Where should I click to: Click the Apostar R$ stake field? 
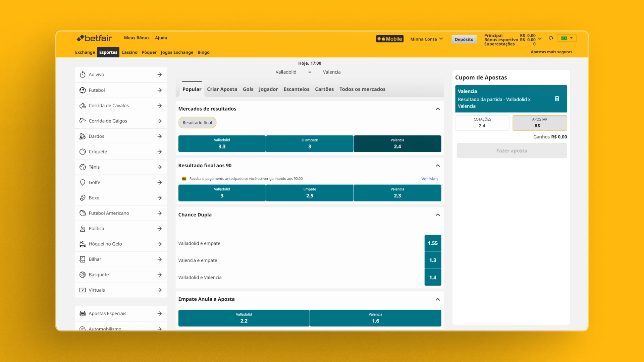pyautogui.click(x=540, y=123)
